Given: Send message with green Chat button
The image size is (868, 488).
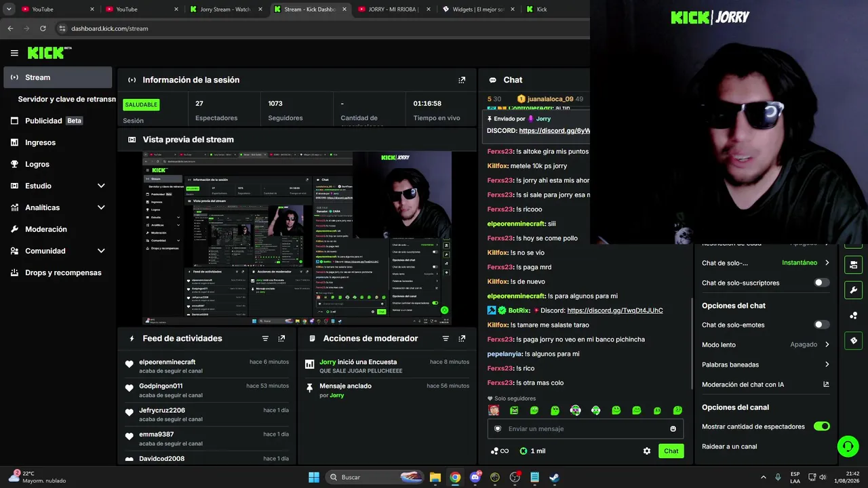Looking at the screenshot, I should click(x=671, y=451).
